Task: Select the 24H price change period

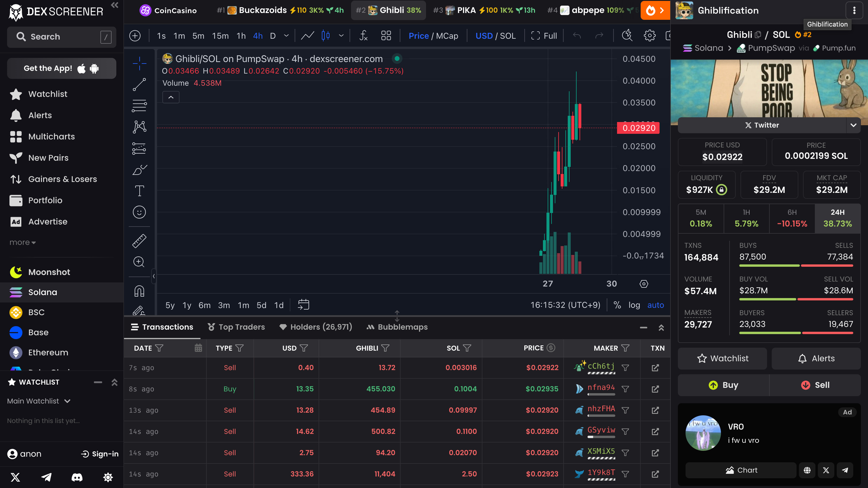Action: tap(837, 218)
